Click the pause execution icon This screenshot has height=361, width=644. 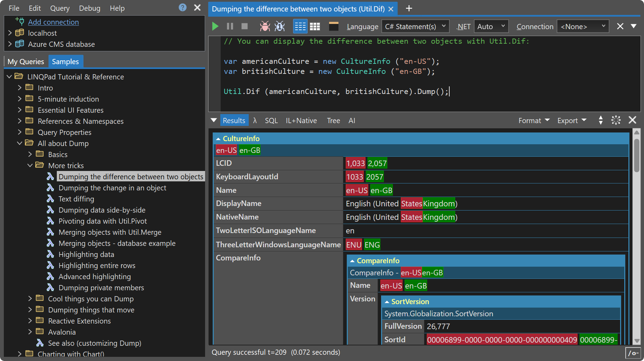(230, 26)
